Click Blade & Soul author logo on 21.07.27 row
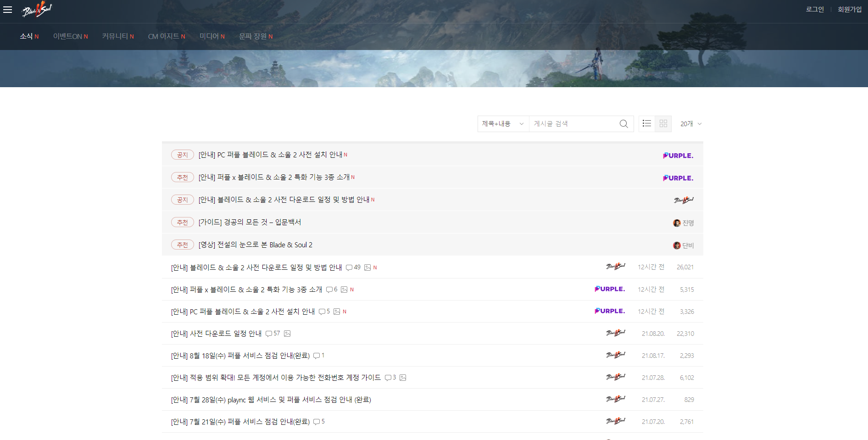The image size is (868, 440). pos(615,399)
